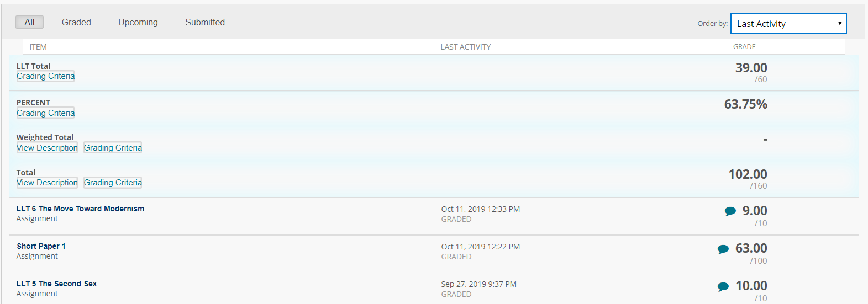Open comment bubble for Short Paper 1 grade
The height and width of the screenshot is (304, 868).
723,249
